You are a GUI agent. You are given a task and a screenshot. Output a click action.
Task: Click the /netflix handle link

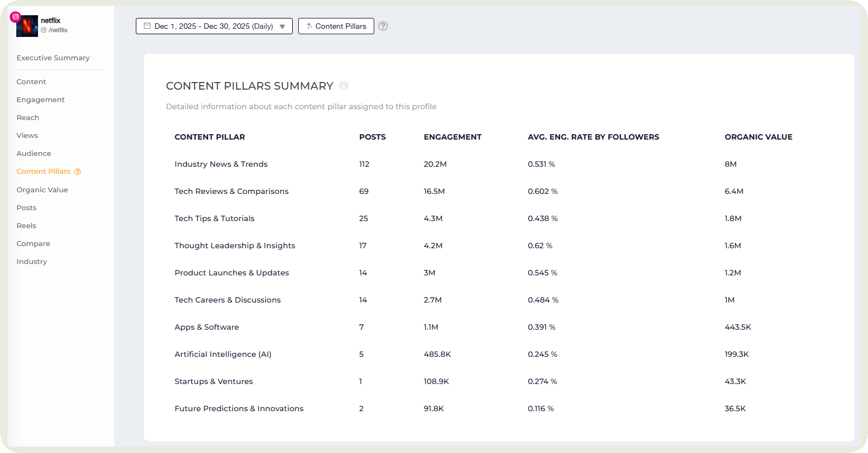point(54,30)
